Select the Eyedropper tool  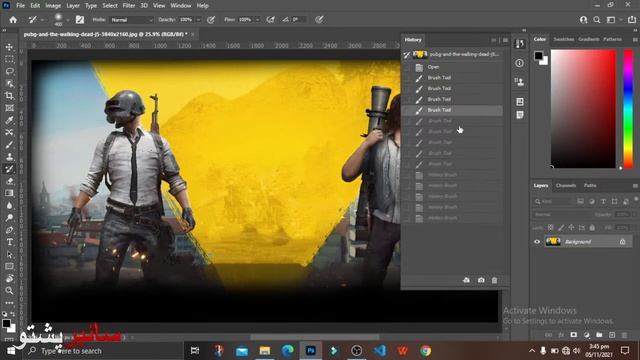(x=9, y=120)
